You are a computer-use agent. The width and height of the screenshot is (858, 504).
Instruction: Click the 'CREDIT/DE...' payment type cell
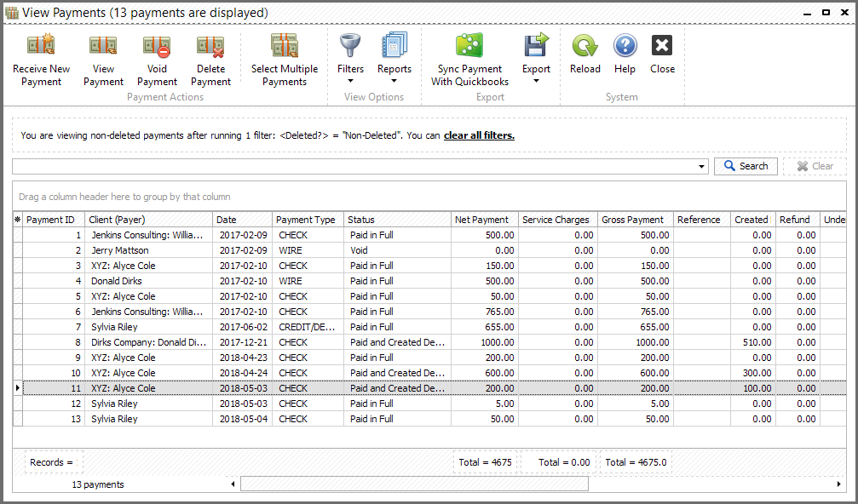pyautogui.click(x=307, y=327)
